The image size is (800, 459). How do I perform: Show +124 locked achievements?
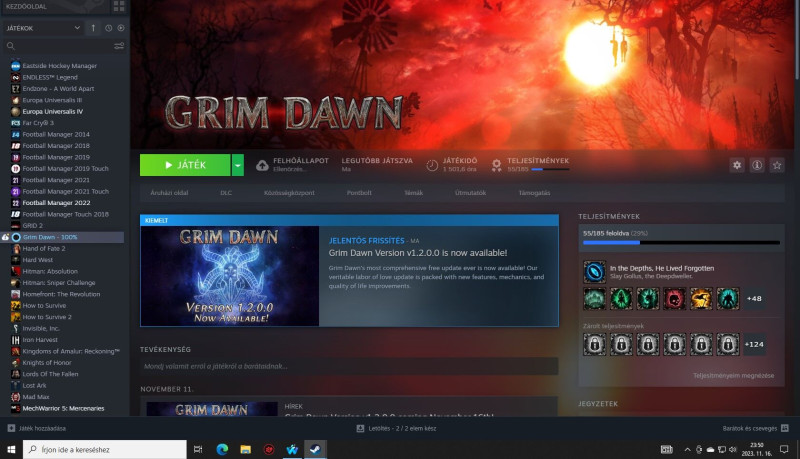pyautogui.click(x=754, y=345)
